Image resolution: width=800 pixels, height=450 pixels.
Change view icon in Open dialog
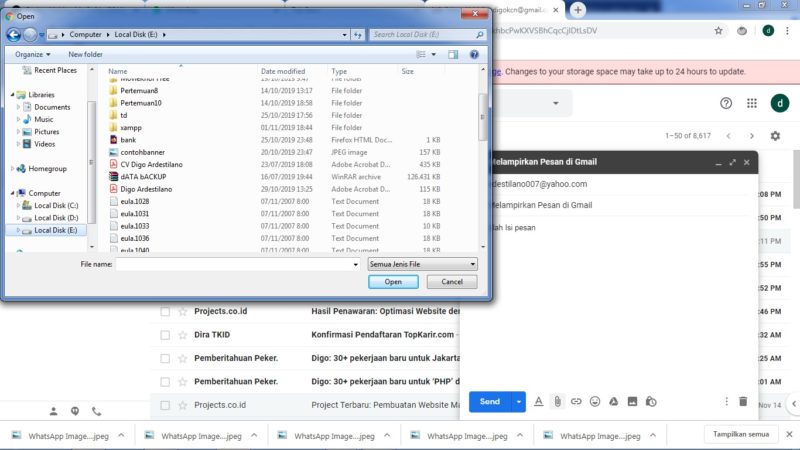(421, 54)
